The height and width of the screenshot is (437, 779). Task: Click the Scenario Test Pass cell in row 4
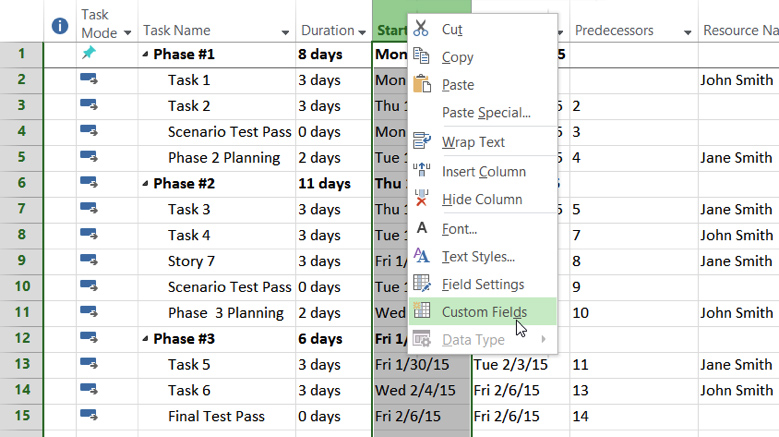[x=229, y=132]
